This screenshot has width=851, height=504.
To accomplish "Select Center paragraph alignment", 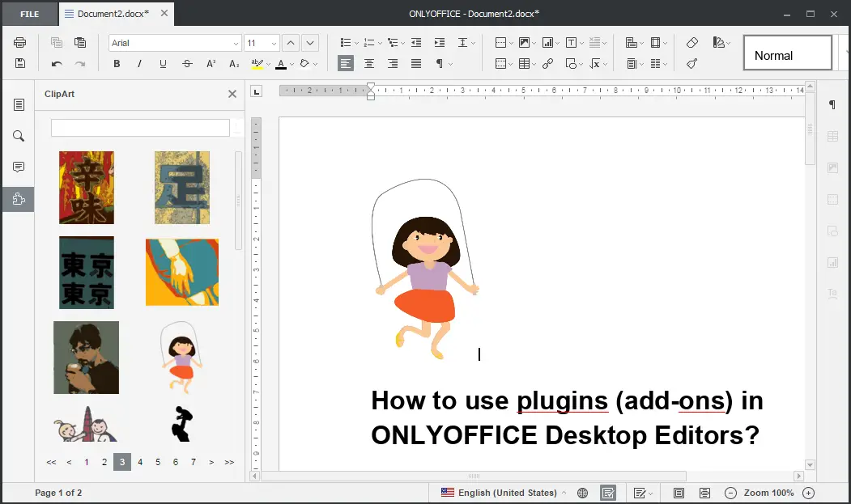I will tap(369, 63).
